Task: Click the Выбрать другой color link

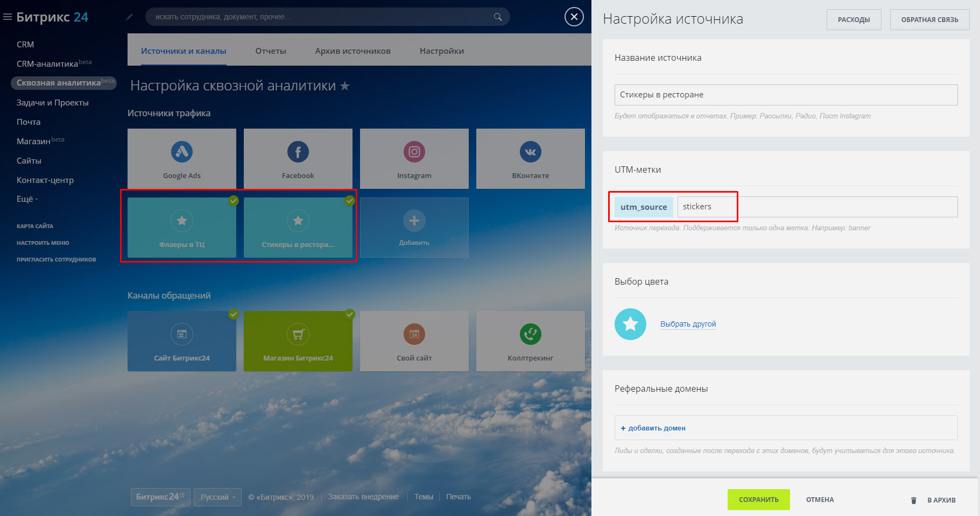Action: click(x=688, y=324)
